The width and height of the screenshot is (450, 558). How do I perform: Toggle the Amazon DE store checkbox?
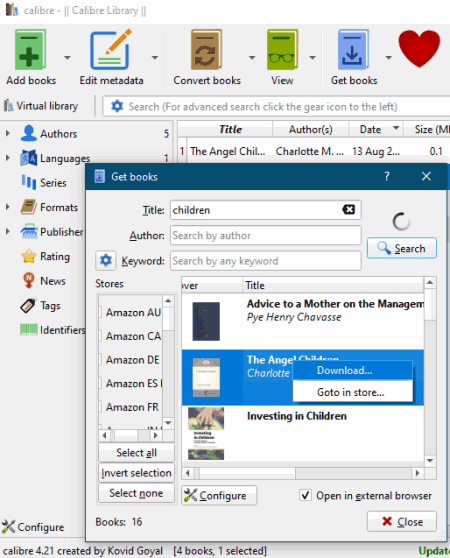[x=100, y=359]
